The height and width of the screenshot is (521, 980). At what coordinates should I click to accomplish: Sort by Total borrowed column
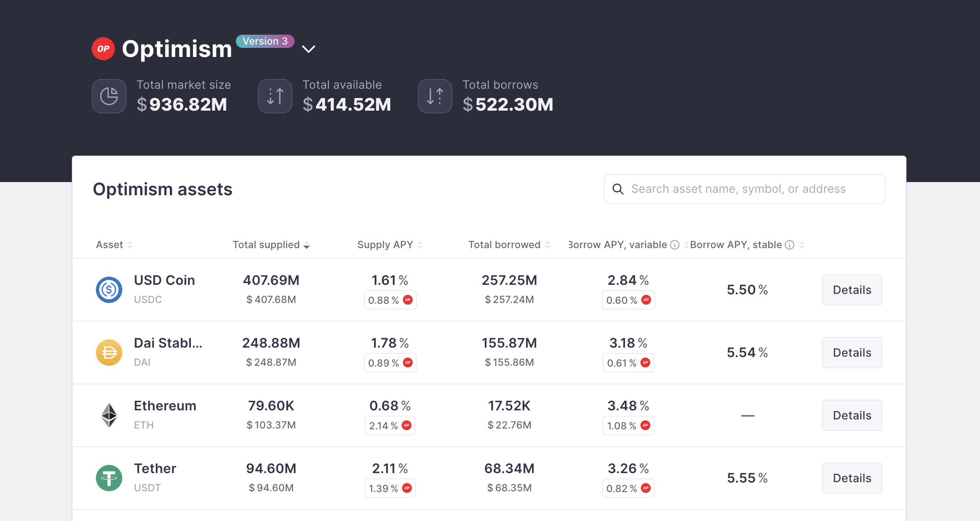(x=509, y=245)
